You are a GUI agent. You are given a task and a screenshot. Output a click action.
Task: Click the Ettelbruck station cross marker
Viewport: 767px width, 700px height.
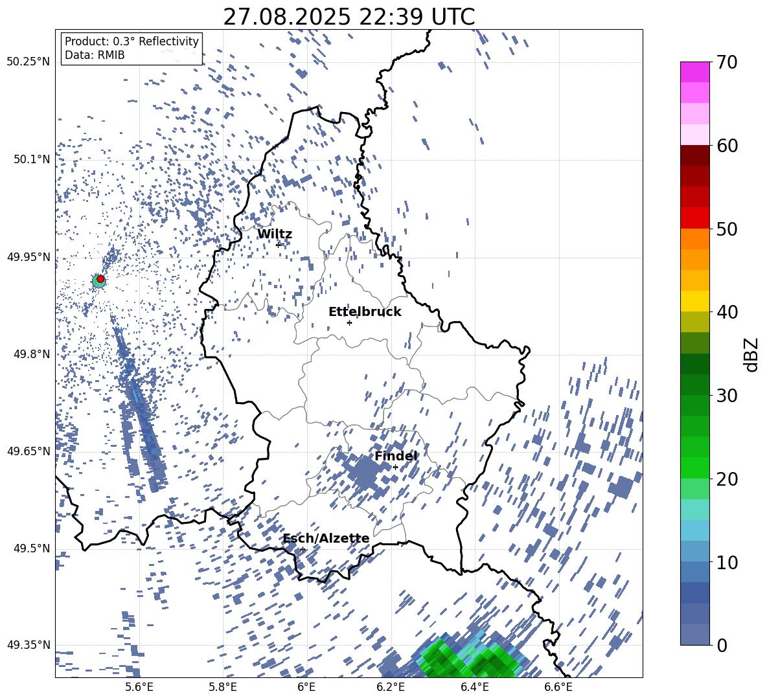[x=349, y=322]
